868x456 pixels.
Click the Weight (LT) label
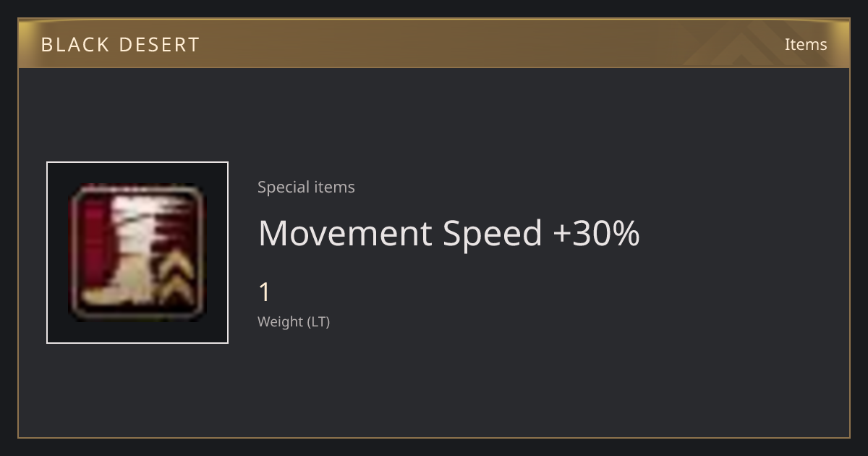[x=294, y=321]
